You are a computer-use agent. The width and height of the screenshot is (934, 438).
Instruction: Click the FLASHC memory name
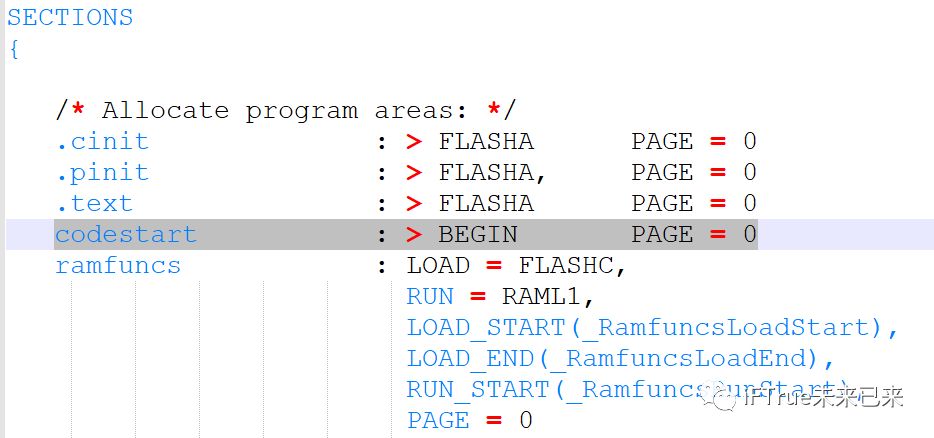[566, 266]
